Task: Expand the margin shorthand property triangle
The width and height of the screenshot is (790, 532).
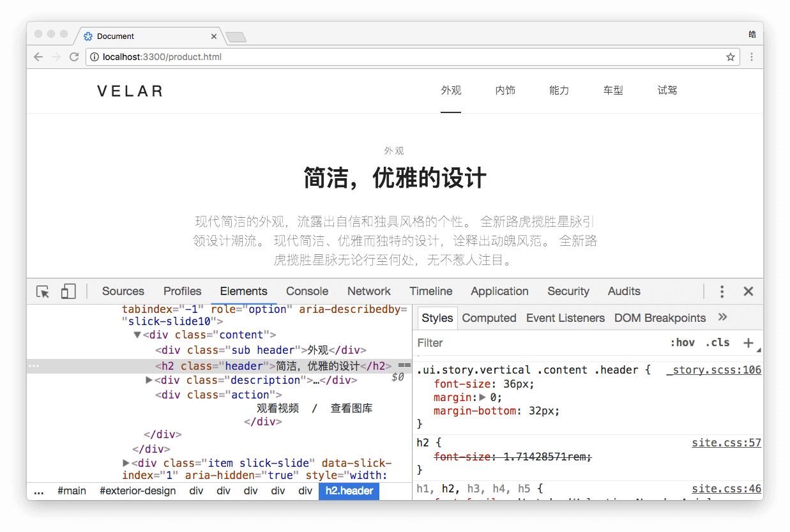Action: pos(482,397)
